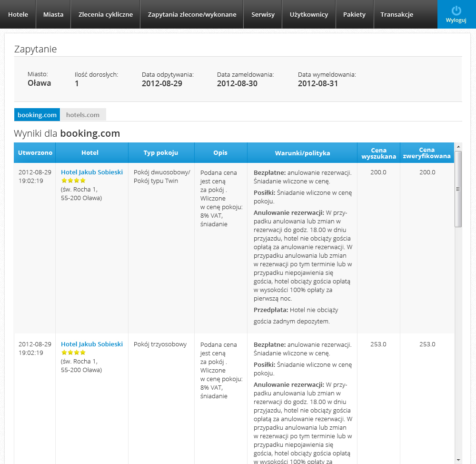
Task: Click the four-star rating of the 253.0 row
Action: pos(73,353)
